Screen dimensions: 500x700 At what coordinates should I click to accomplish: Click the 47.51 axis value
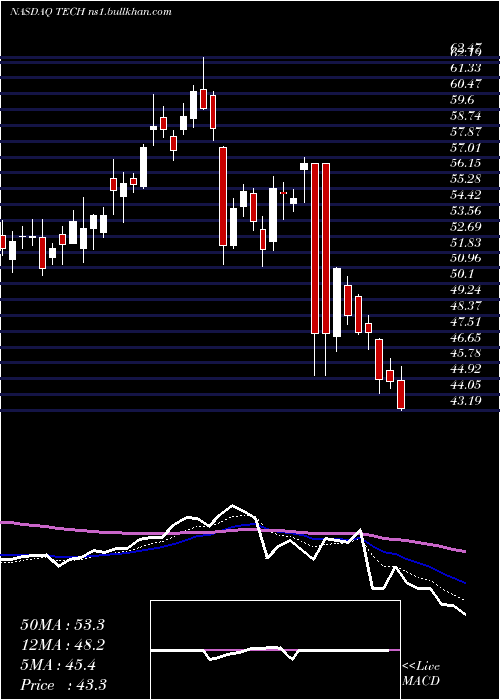pyautogui.click(x=466, y=321)
